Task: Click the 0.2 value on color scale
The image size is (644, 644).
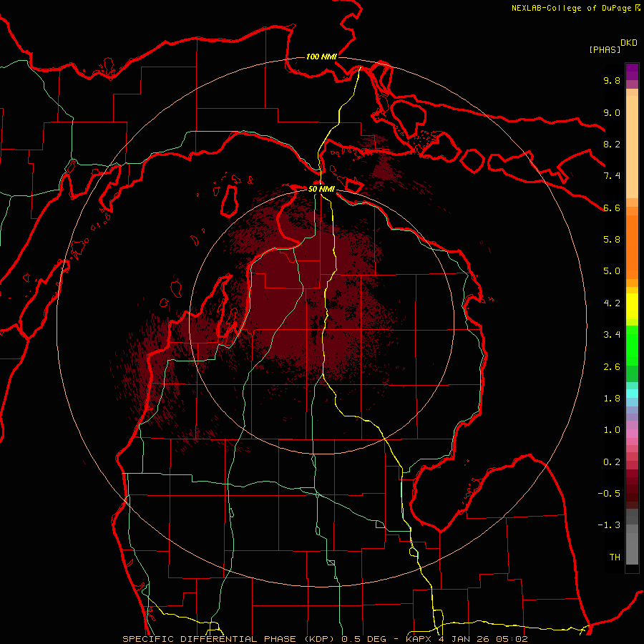Action: (612, 462)
